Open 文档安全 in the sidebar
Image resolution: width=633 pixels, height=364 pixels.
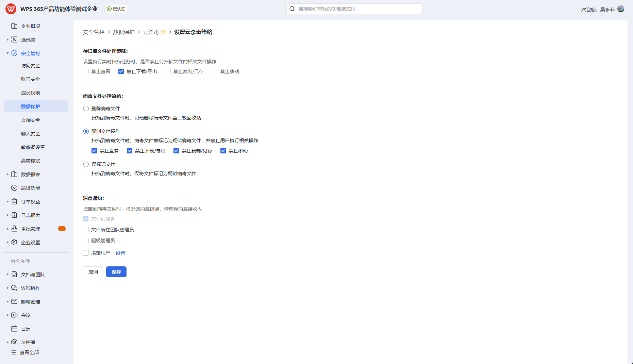pos(31,120)
